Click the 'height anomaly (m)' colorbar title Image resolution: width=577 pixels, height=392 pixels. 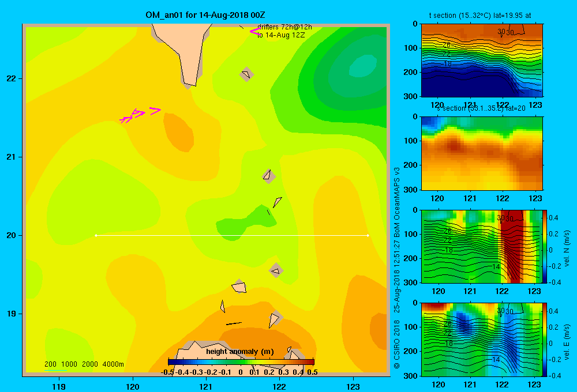(240, 352)
